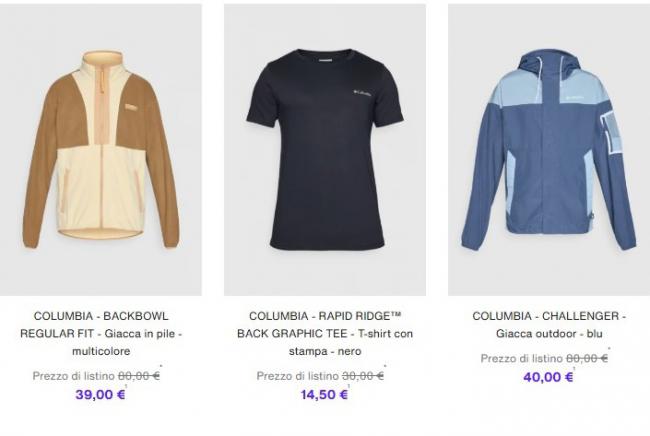Open the Backbowl fleece jacket product image
This screenshot has height=436, width=650.
101,150
